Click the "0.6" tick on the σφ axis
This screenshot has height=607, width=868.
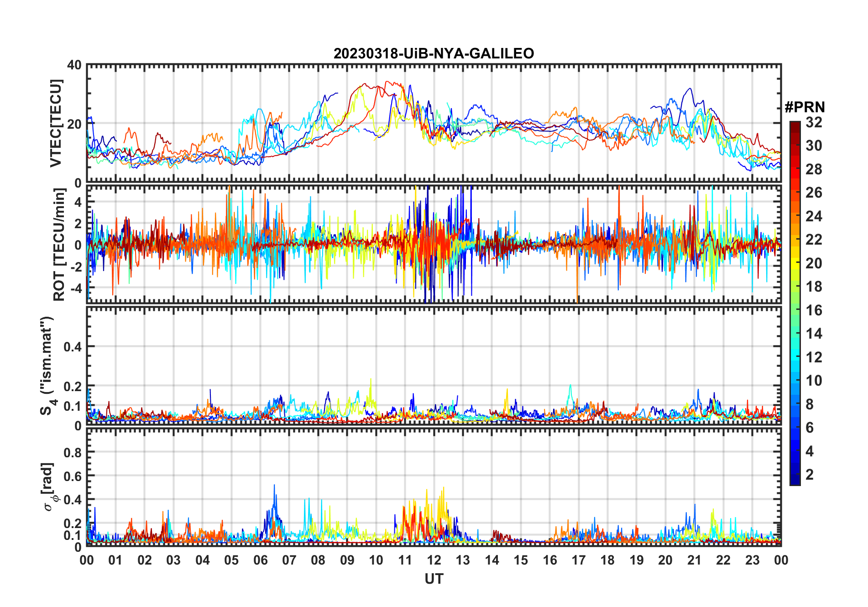73,476
